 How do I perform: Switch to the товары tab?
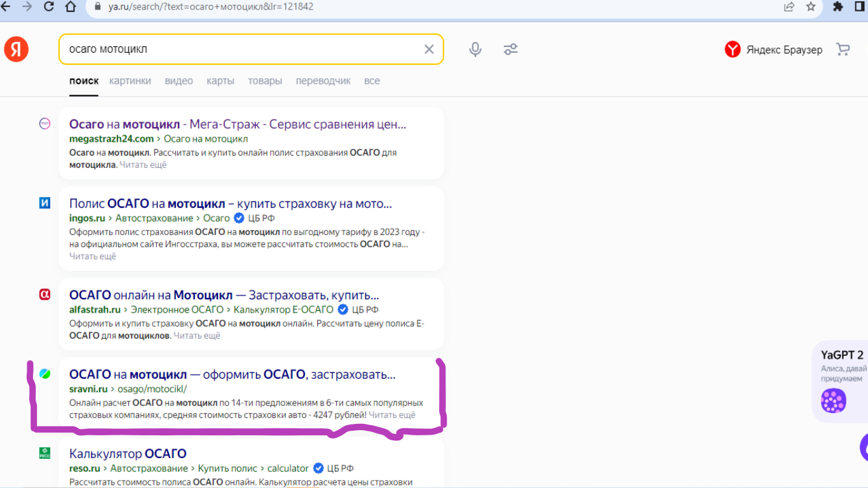click(x=265, y=81)
